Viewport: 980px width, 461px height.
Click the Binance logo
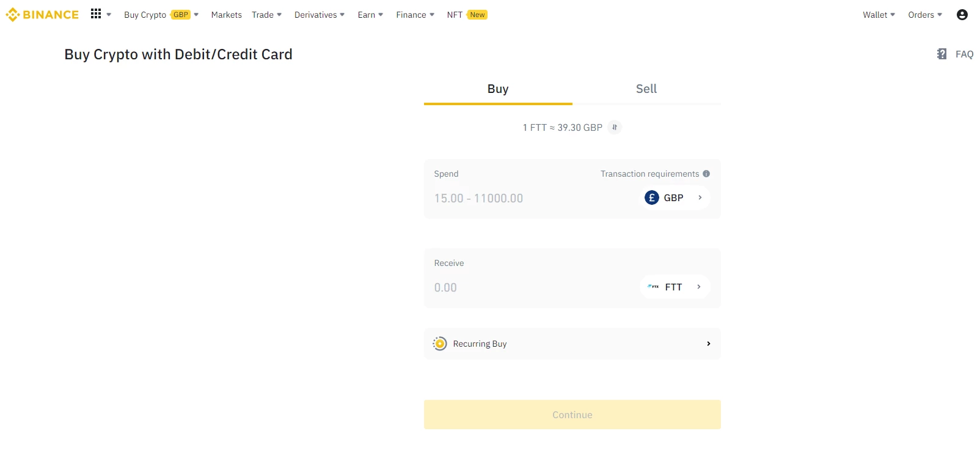[x=42, y=15]
